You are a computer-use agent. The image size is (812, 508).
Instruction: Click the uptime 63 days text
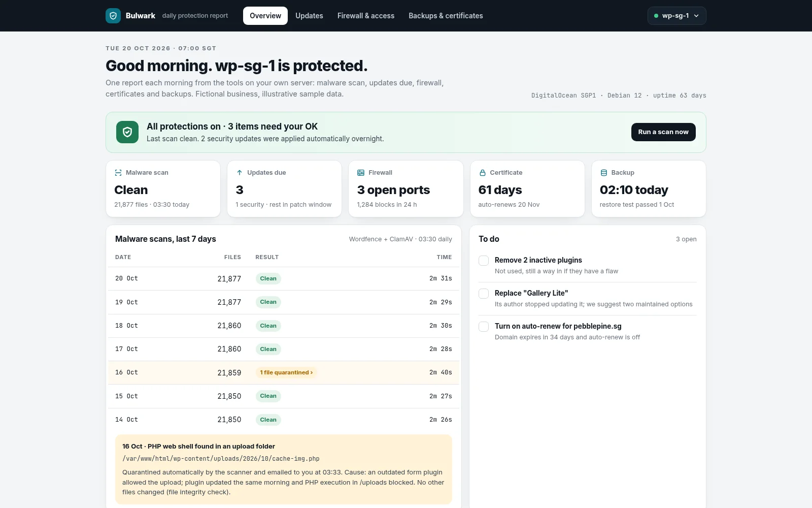(x=680, y=96)
